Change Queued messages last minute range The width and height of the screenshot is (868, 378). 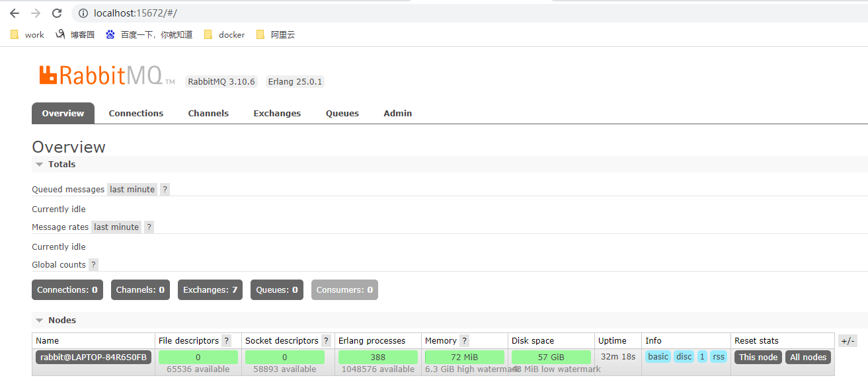pyautogui.click(x=132, y=189)
